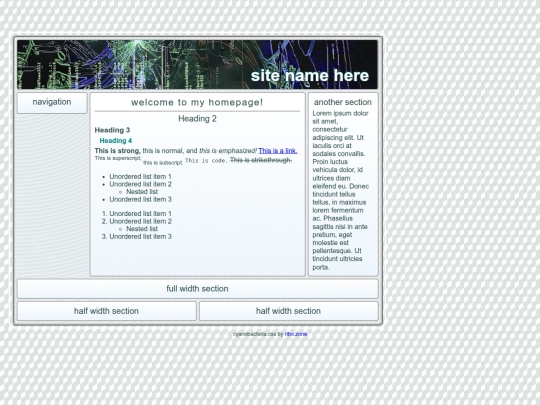Click the 'site name here' banner title
Image resolution: width=540 pixels, height=405 pixels.
click(310, 75)
